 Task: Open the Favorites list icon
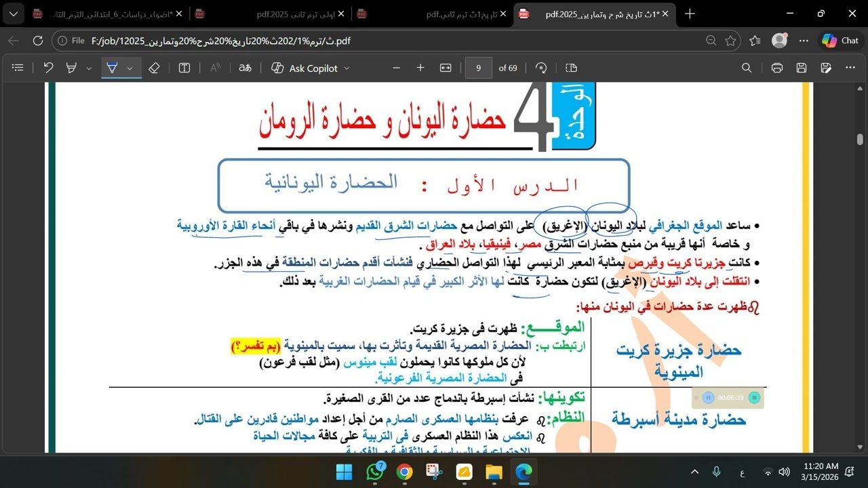pyautogui.click(x=755, y=41)
